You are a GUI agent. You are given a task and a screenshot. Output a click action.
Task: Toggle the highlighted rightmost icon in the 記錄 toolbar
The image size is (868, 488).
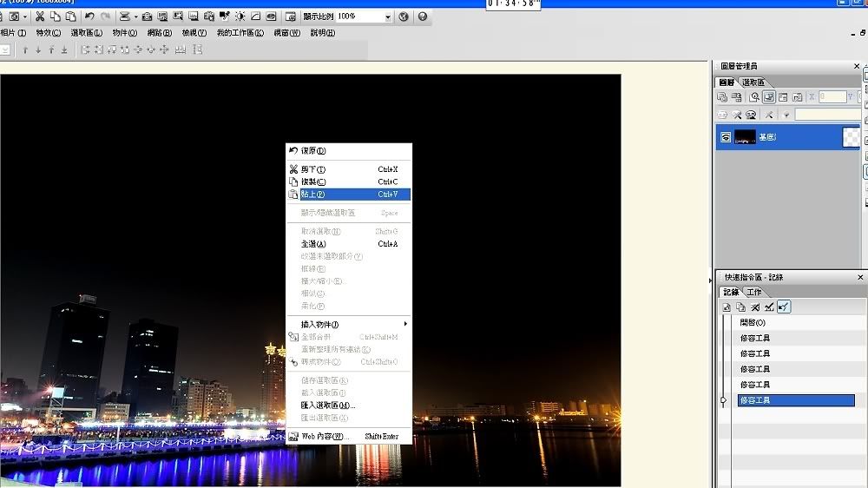point(784,307)
